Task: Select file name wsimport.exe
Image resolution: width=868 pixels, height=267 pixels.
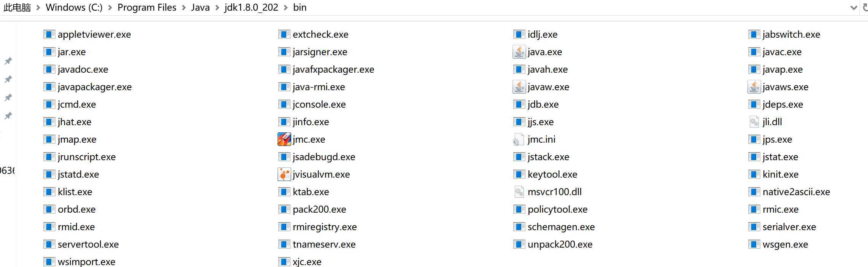Action: tap(86, 262)
